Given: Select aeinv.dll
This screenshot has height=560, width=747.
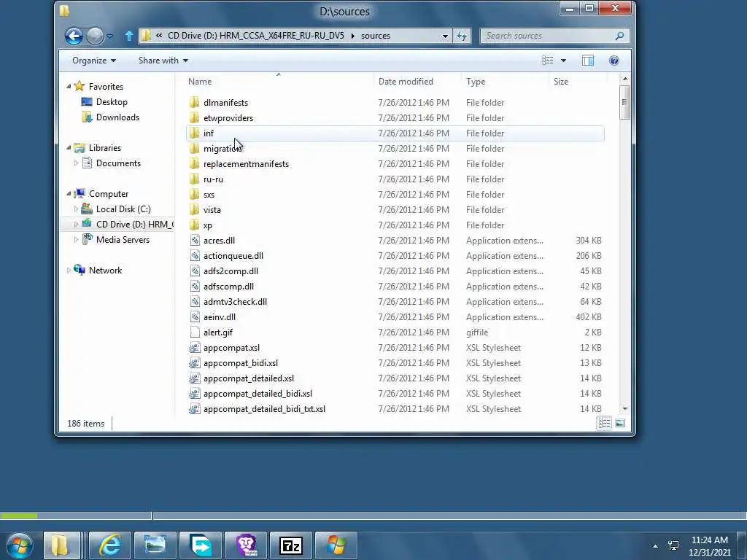Looking at the screenshot, I should [x=219, y=317].
